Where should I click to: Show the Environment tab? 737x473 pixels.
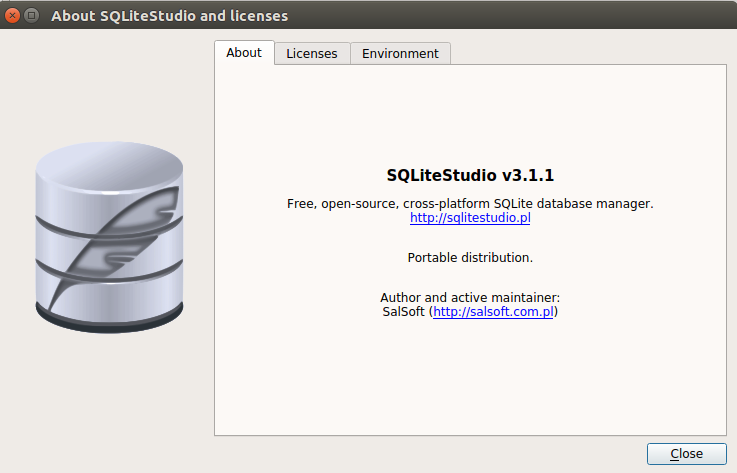click(400, 54)
